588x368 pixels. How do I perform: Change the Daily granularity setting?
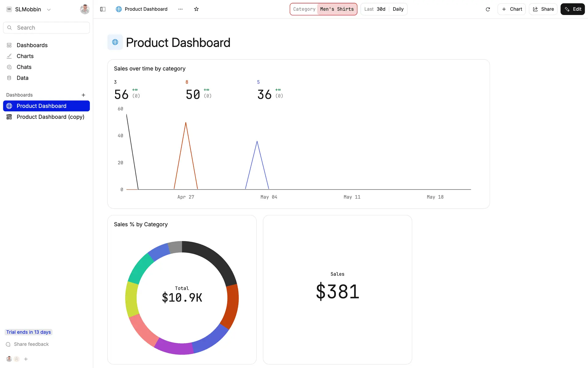(398, 9)
